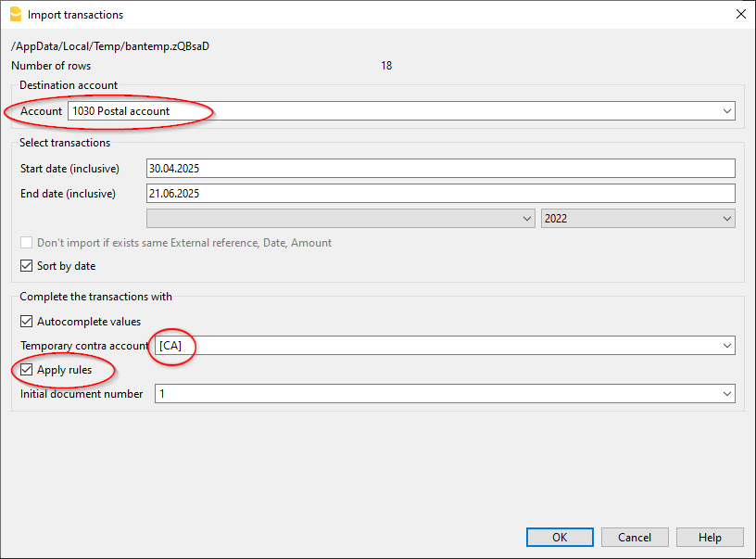This screenshot has width=756, height=559.
Task: Click the Banana app icon in title bar
Action: pos(14,14)
